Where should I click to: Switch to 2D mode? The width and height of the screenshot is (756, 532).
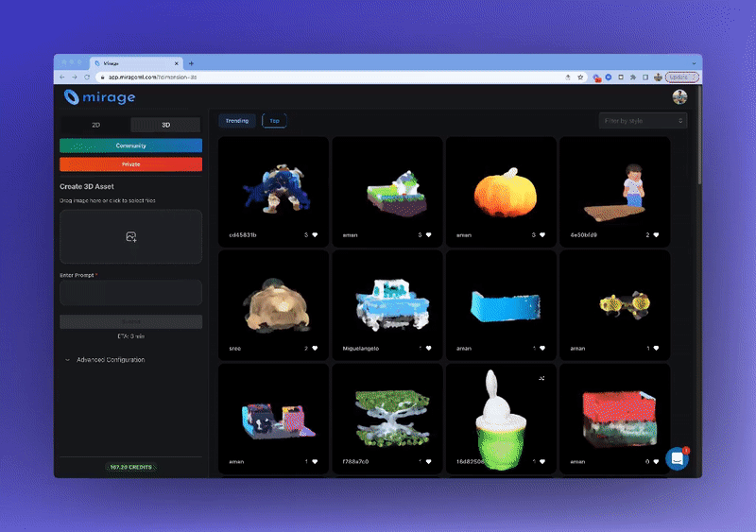pyautogui.click(x=95, y=124)
